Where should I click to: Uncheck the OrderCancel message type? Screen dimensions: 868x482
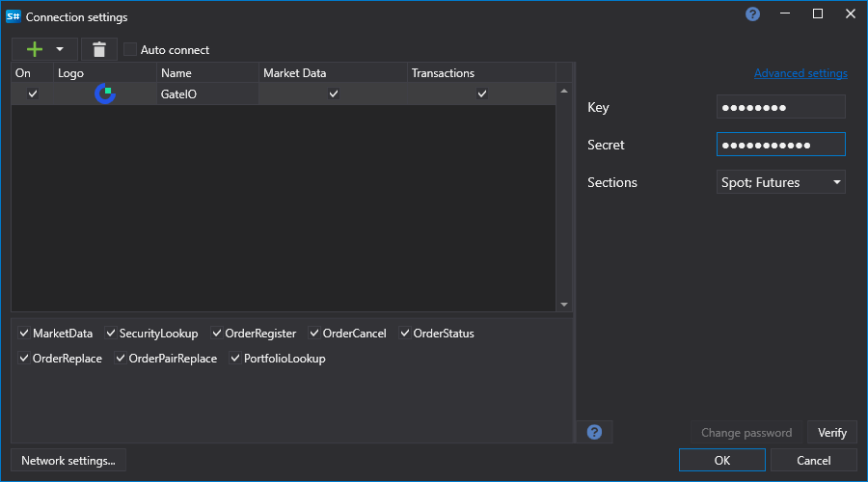(313, 334)
